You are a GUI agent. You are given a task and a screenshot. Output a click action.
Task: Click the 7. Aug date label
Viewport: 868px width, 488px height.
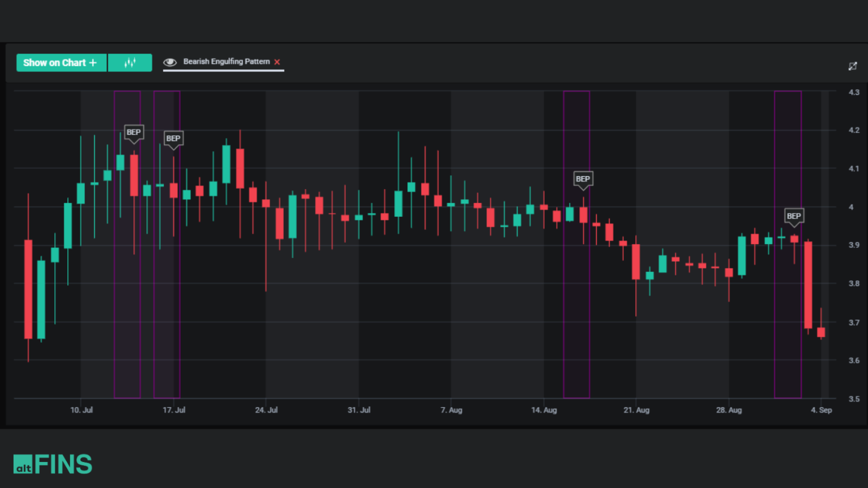[452, 410]
